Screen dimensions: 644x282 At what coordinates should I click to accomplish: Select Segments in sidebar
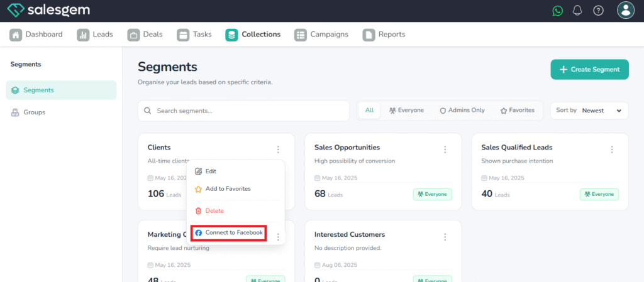[61, 90]
